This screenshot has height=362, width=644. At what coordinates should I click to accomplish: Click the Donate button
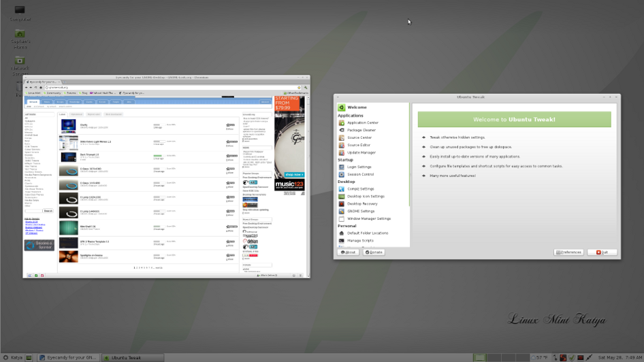pyautogui.click(x=374, y=252)
